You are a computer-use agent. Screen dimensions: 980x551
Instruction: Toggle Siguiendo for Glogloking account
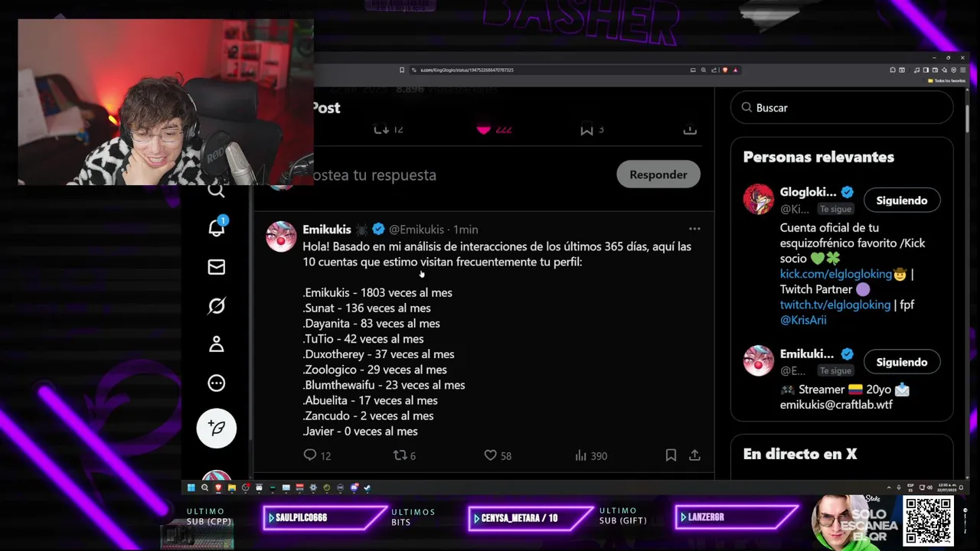[x=902, y=201]
